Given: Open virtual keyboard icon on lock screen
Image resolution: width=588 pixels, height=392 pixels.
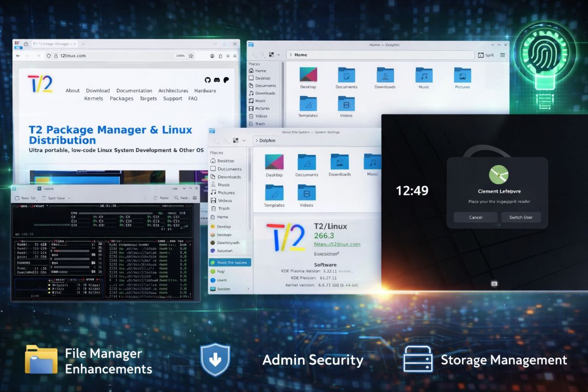Looking at the screenshot, I should point(494,283).
